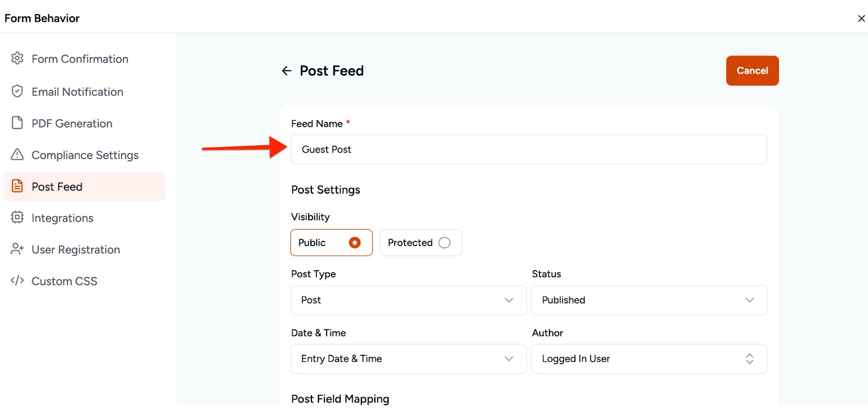
Task: Switch to the Email Notification section
Action: [x=77, y=91]
